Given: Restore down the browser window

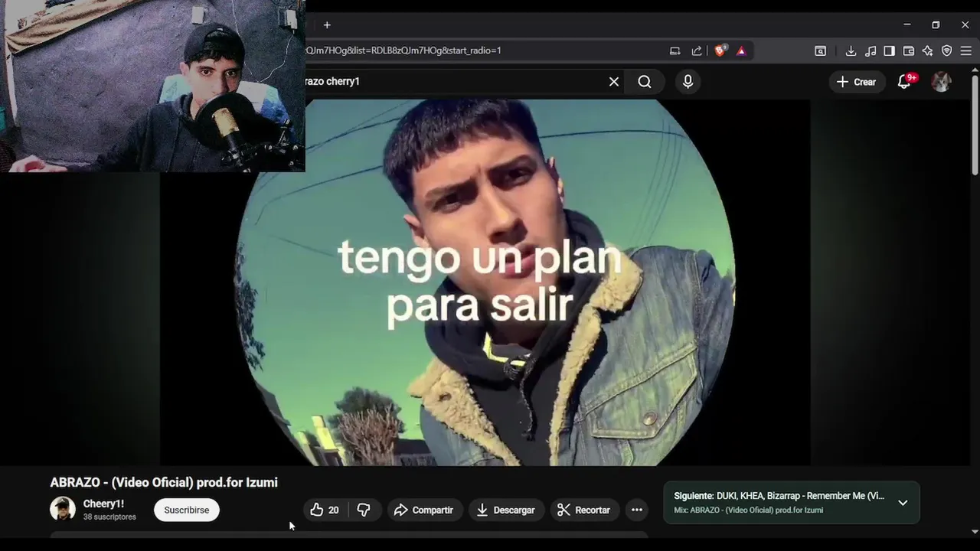Looking at the screenshot, I should [936, 25].
